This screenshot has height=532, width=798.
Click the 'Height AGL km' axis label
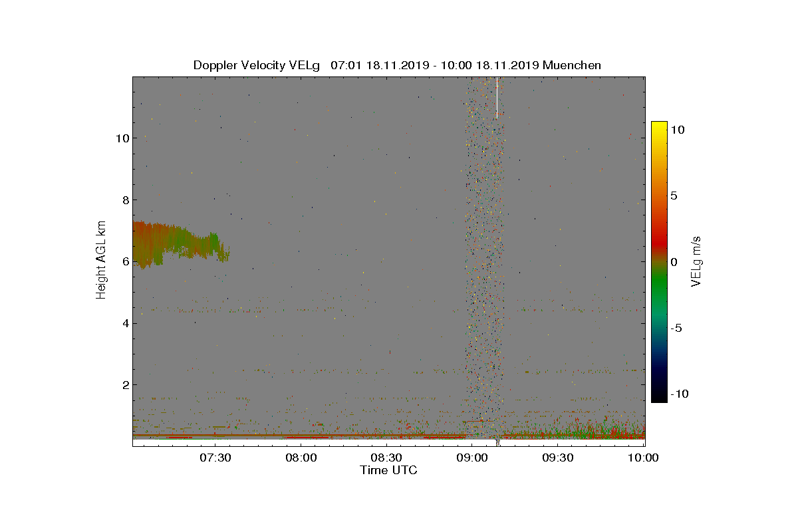(102, 259)
